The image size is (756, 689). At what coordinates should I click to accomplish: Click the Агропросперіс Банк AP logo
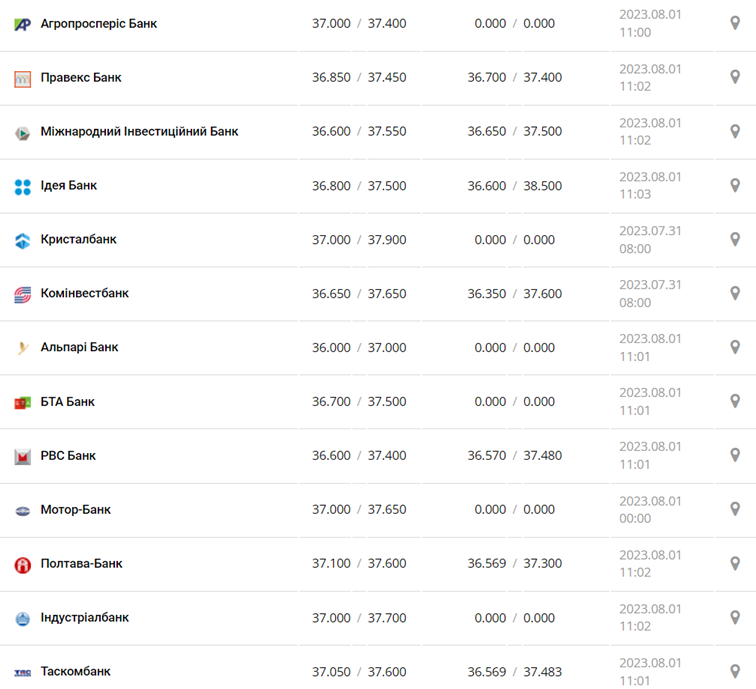pyautogui.click(x=23, y=24)
